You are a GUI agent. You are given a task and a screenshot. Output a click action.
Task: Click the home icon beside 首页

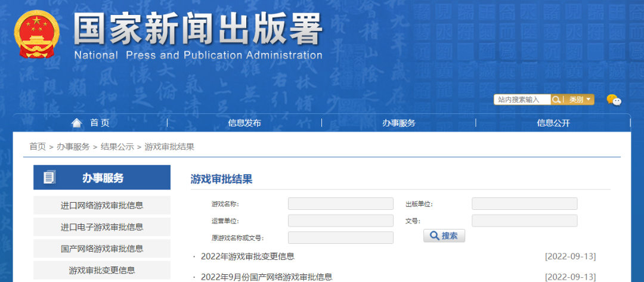pos(76,123)
